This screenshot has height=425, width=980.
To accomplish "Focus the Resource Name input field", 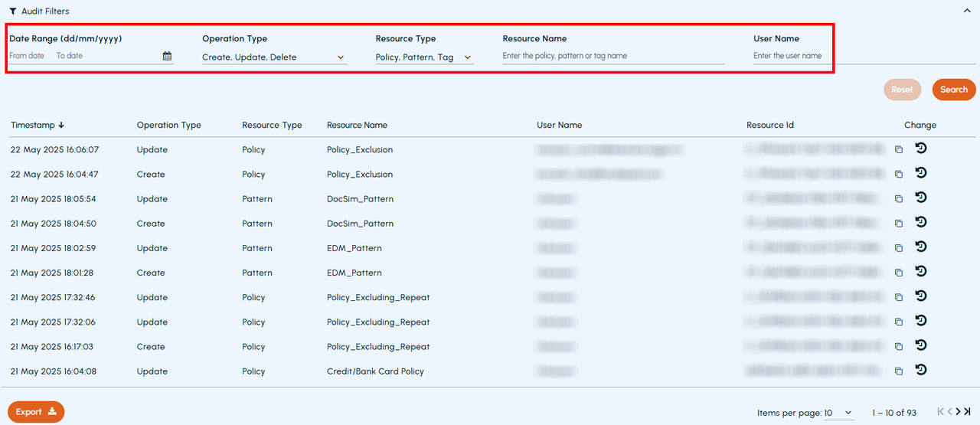I will 613,56.
